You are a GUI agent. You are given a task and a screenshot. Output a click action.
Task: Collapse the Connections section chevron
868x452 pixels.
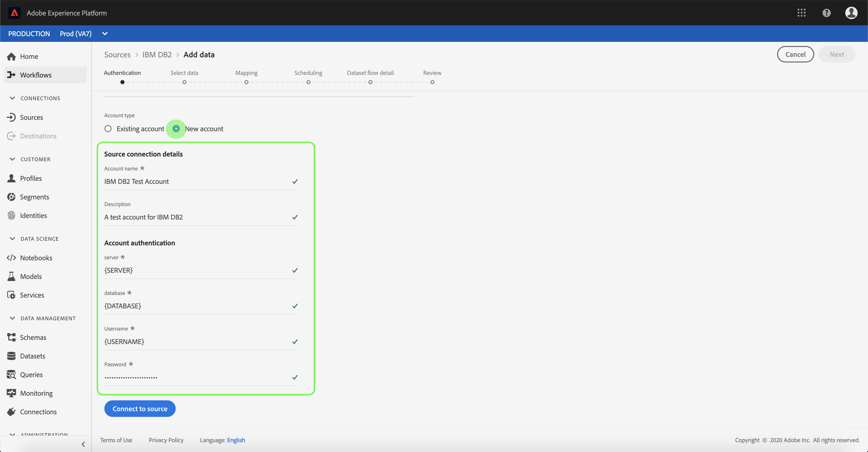pyautogui.click(x=12, y=98)
